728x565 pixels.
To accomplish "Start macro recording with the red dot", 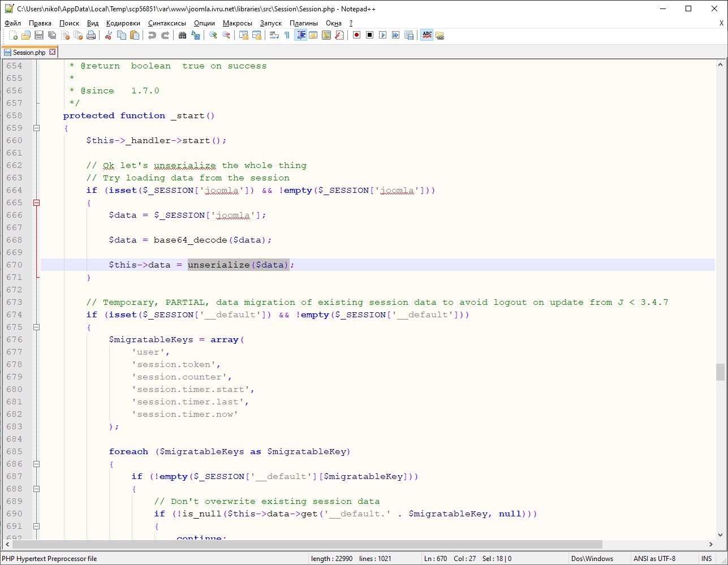I will pyautogui.click(x=357, y=36).
